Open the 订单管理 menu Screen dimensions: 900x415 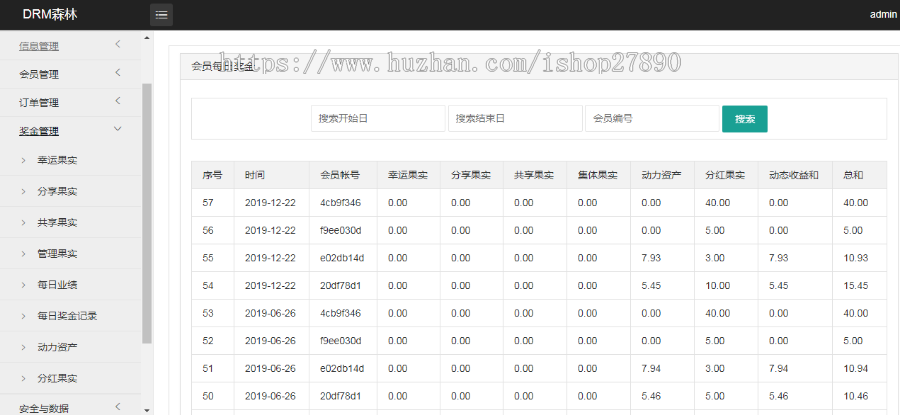(39, 103)
